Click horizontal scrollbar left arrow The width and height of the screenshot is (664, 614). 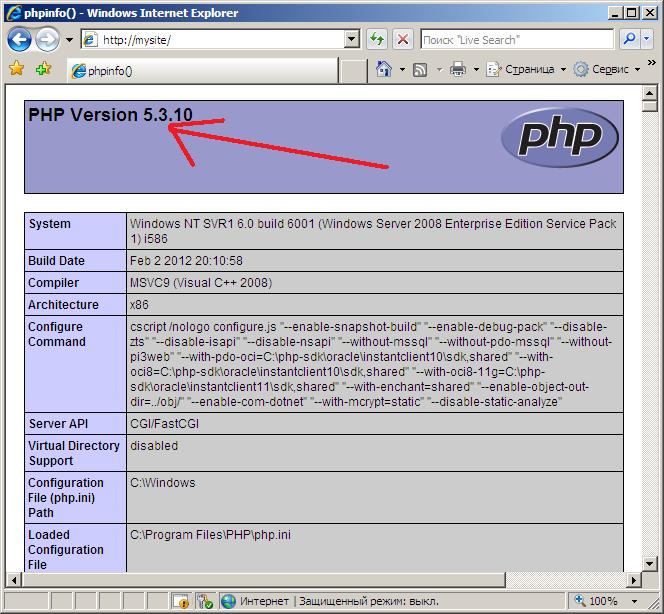14,580
